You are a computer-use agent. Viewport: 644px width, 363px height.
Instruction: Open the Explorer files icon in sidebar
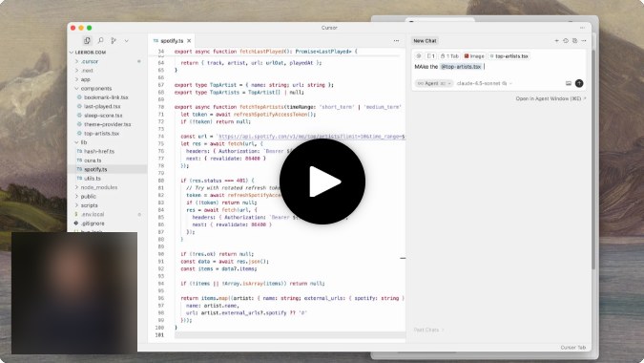pyautogui.click(x=87, y=41)
